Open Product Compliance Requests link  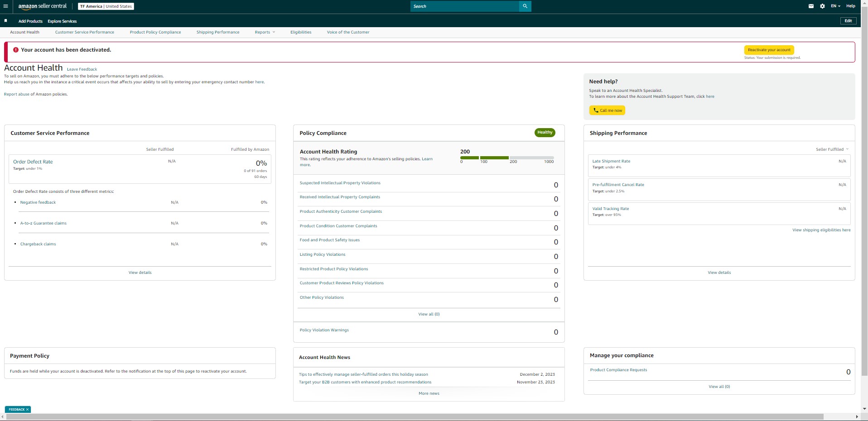618,370
